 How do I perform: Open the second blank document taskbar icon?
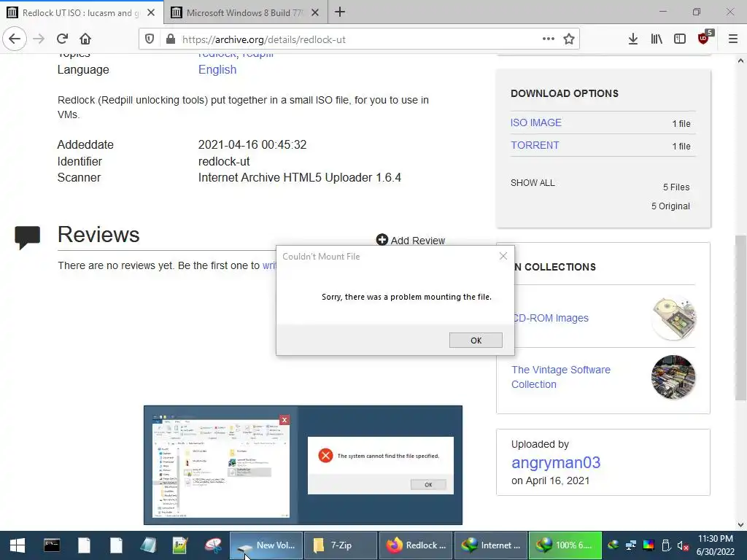coord(116,545)
